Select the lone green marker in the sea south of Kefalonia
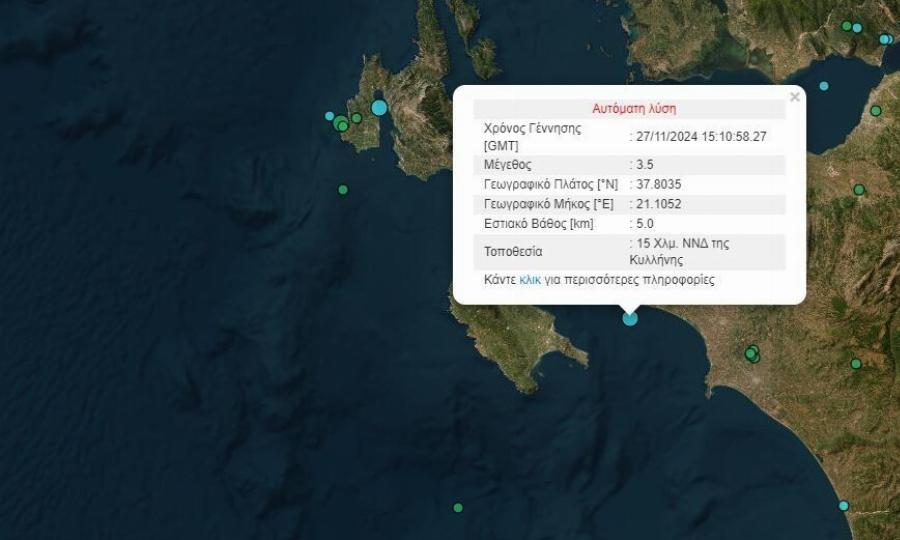Image resolution: width=900 pixels, height=540 pixels. point(343,189)
